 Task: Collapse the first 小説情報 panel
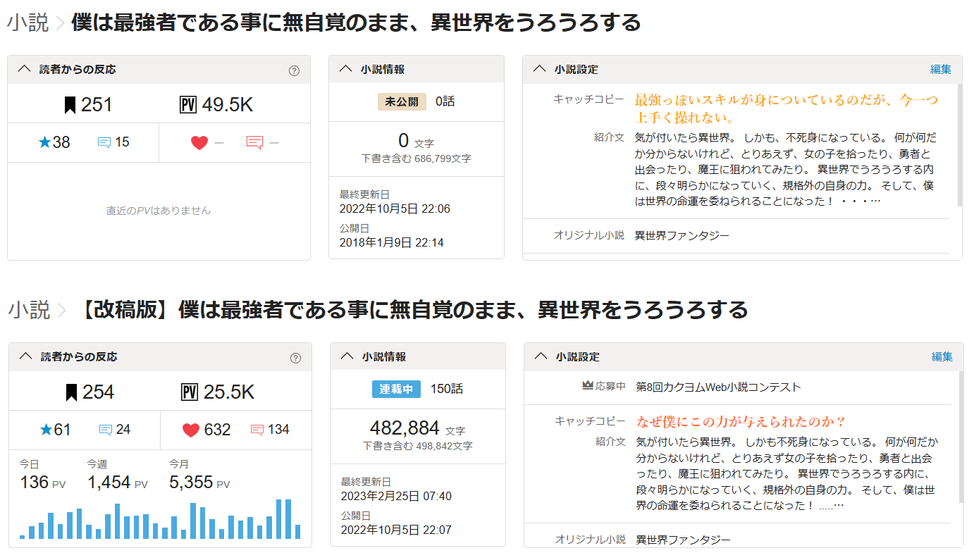click(345, 69)
